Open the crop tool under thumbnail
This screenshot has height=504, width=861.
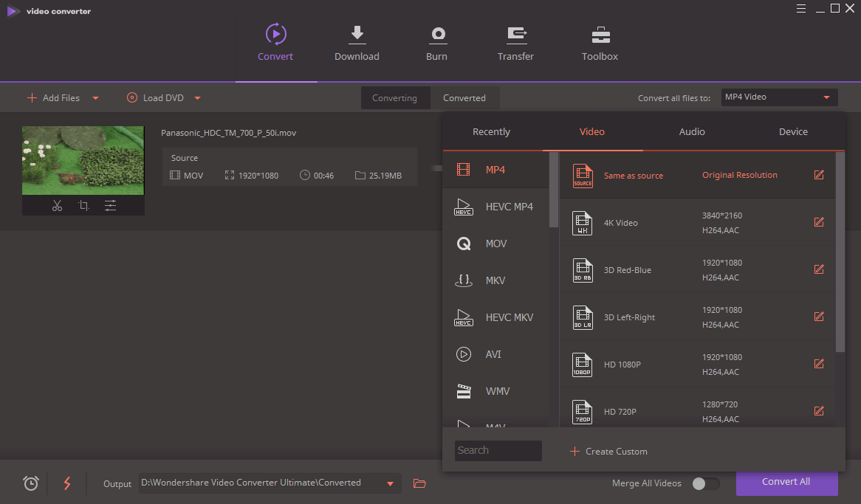[83, 206]
